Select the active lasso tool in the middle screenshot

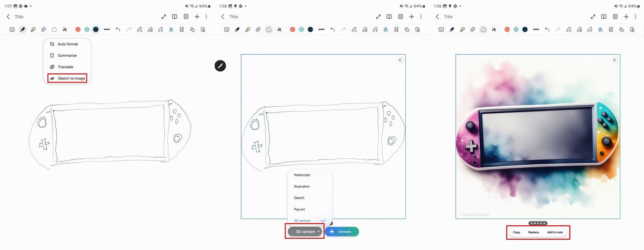click(269, 30)
